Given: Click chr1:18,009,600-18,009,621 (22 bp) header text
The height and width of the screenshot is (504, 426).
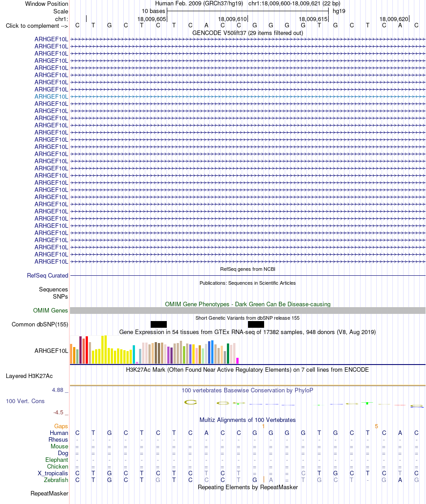Looking at the screenshot, I should click(x=294, y=4).
